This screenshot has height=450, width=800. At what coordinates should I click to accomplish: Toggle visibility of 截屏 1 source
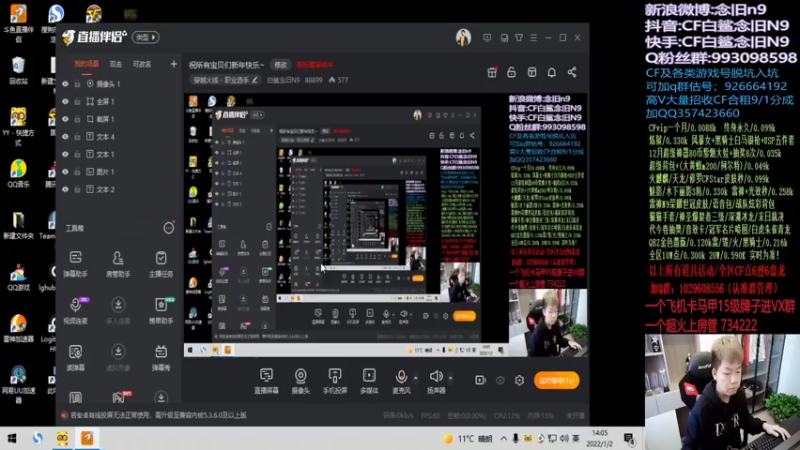coord(65,119)
